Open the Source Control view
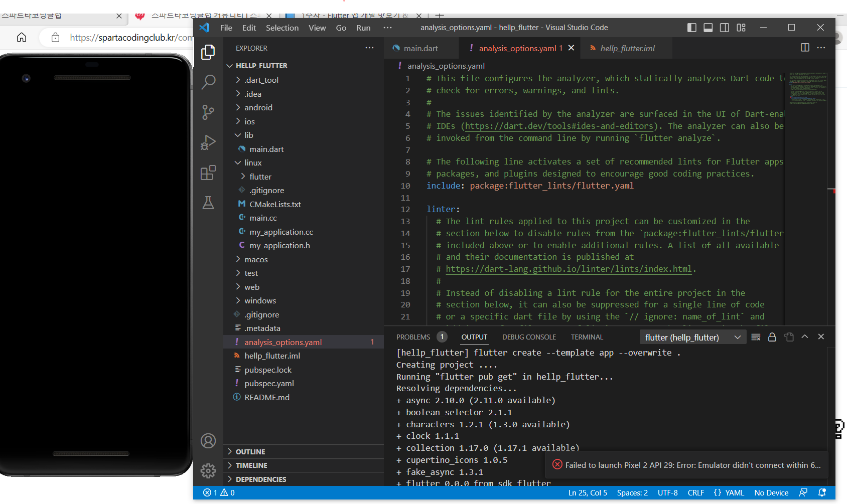The width and height of the screenshot is (847, 504). click(208, 112)
